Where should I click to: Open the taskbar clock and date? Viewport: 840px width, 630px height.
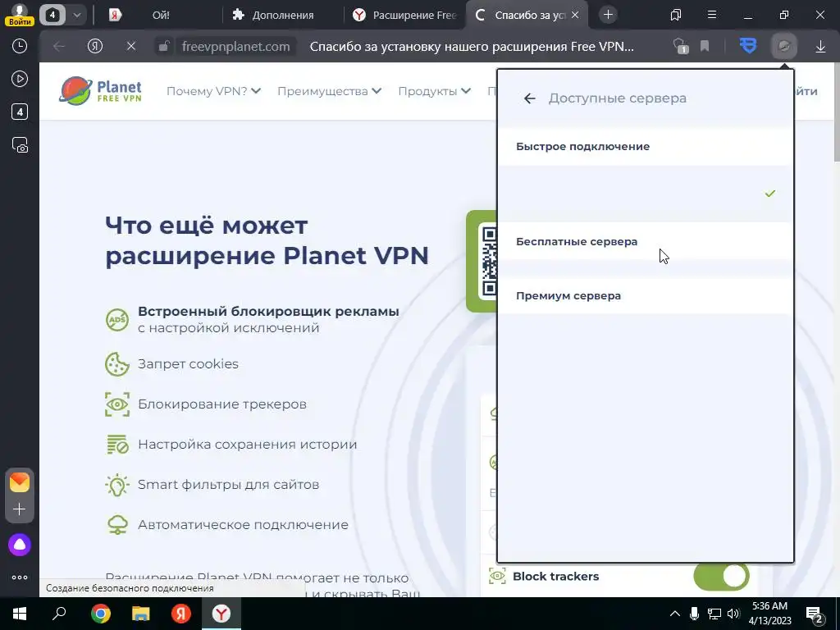[771, 614]
